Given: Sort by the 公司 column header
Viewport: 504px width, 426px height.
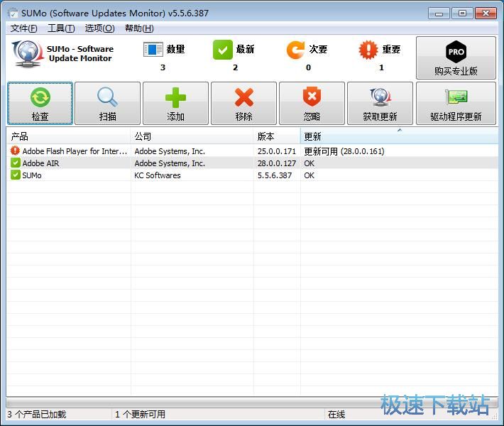Looking at the screenshot, I should (192, 136).
